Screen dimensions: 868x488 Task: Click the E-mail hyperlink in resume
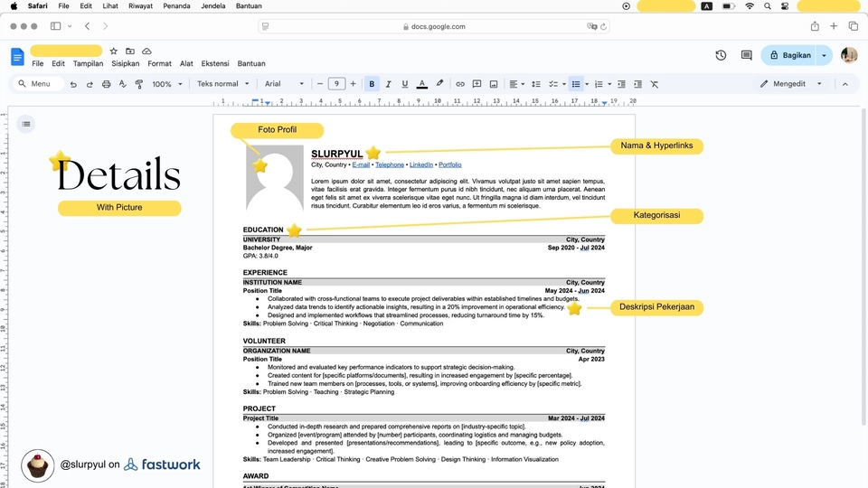click(361, 164)
